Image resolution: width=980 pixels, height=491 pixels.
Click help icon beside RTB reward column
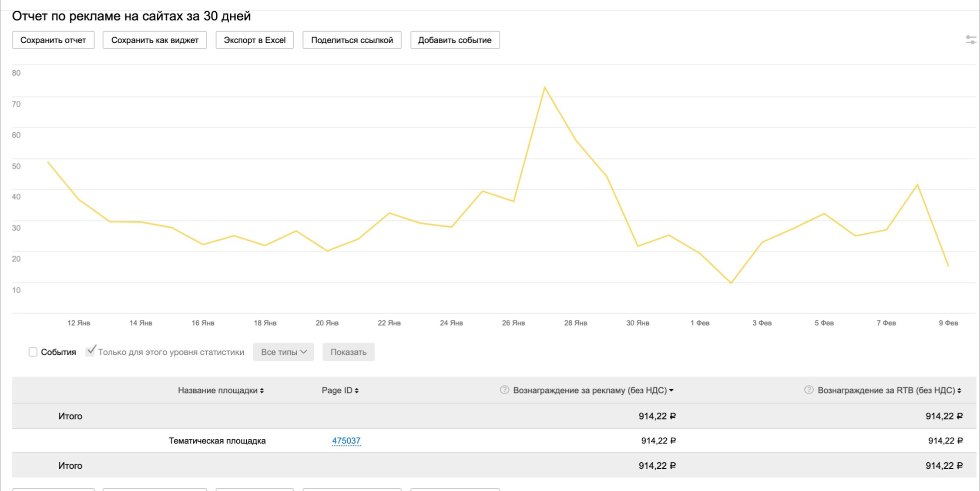tap(809, 390)
